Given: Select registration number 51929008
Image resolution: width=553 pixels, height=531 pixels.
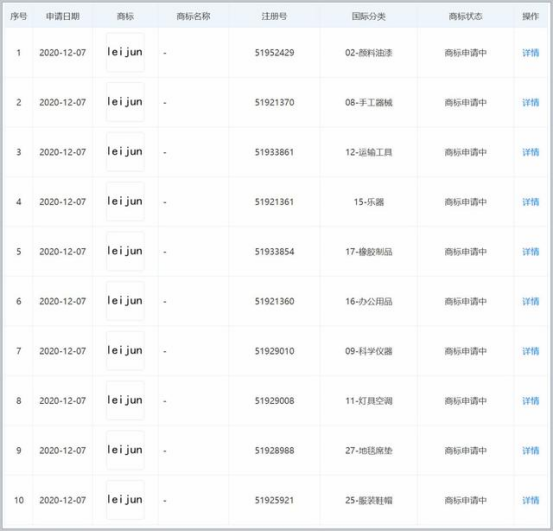Looking at the screenshot, I should click(x=274, y=401).
